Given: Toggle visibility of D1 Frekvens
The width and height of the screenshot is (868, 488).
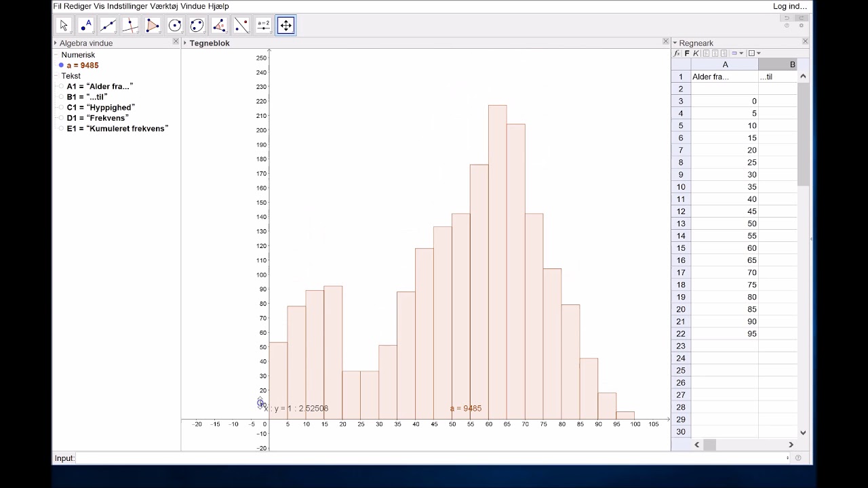Looking at the screenshot, I should [x=61, y=118].
